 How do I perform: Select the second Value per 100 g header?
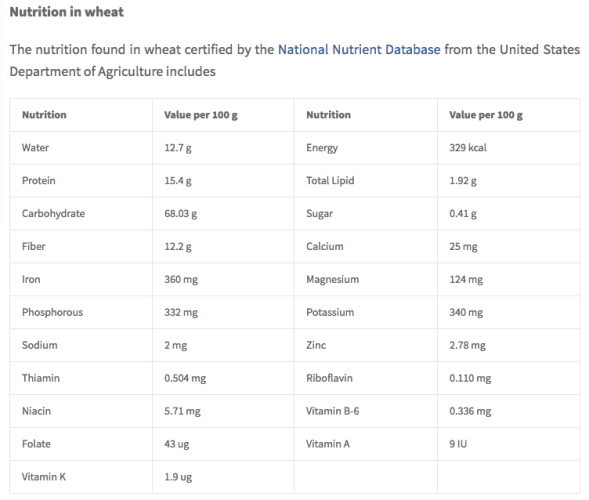coord(486,115)
